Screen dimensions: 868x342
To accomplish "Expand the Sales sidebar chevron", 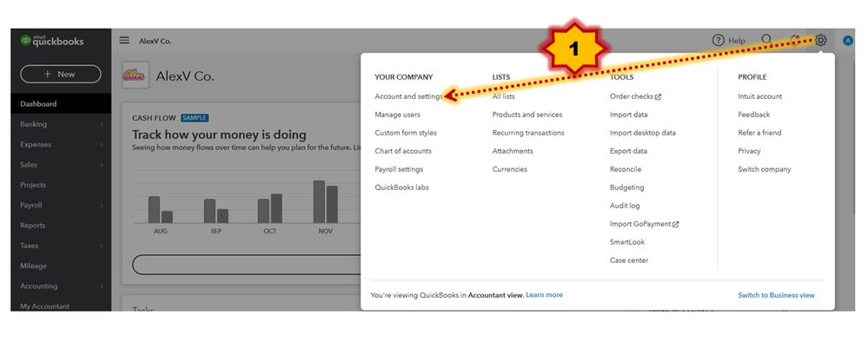I will tap(102, 165).
